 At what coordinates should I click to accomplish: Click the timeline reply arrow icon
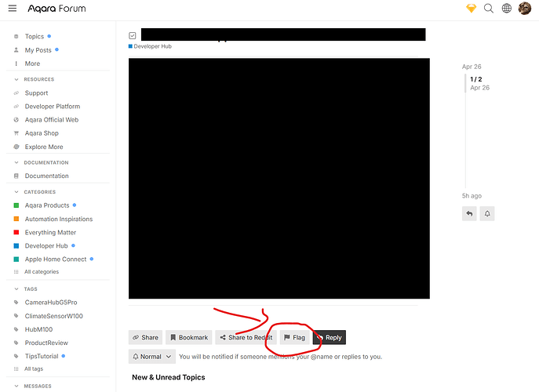click(x=469, y=214)
